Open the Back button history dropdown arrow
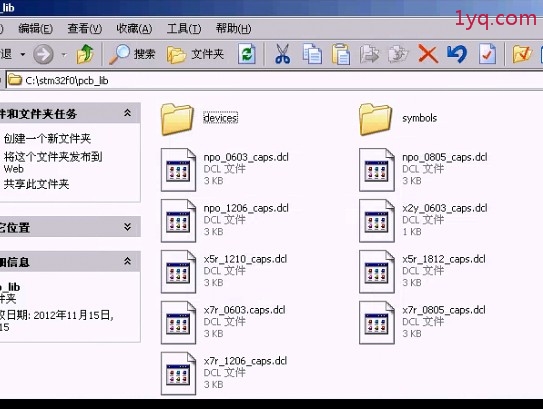 23,54
